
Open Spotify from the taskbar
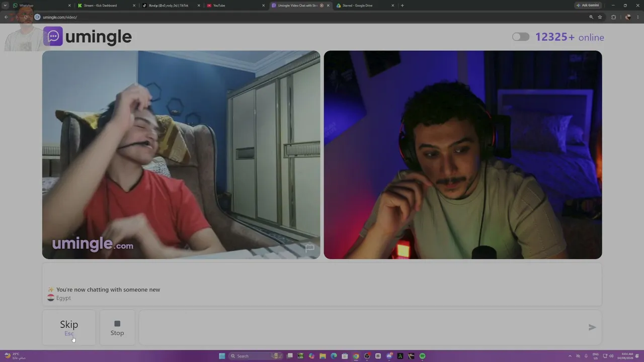tap(422, 356)
